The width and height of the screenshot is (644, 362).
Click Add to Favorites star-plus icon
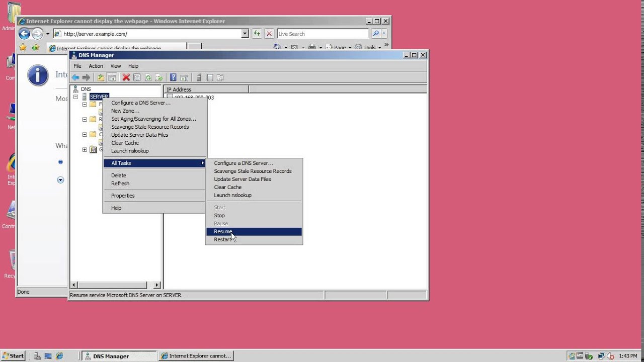35,47
